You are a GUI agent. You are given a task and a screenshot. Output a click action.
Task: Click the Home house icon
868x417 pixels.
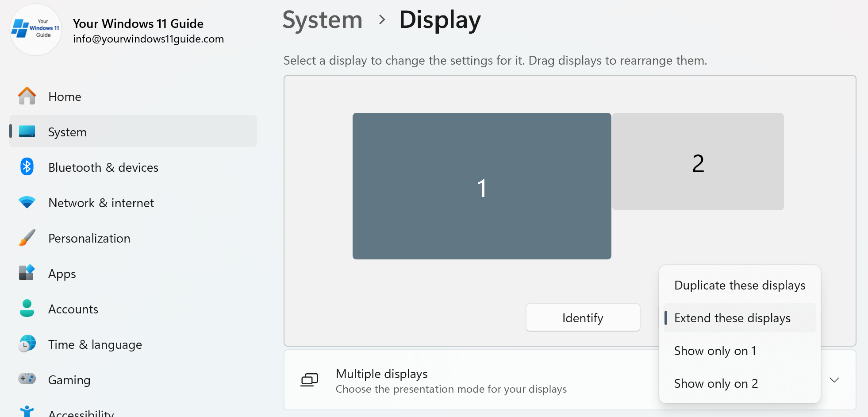(x=27, y=96)
